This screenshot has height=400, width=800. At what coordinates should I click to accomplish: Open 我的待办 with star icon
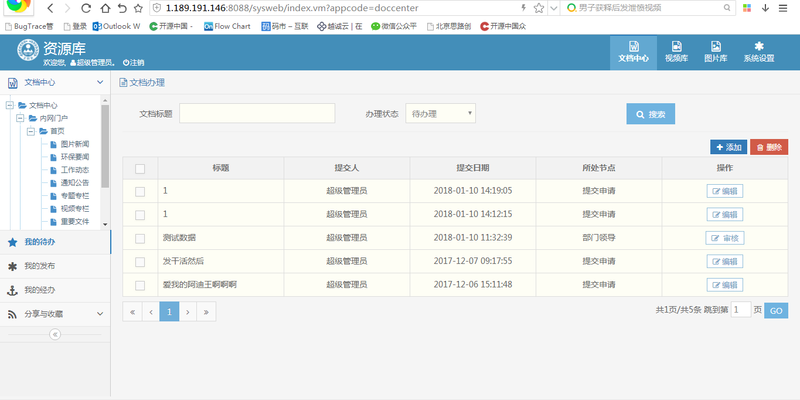(55, 242)
